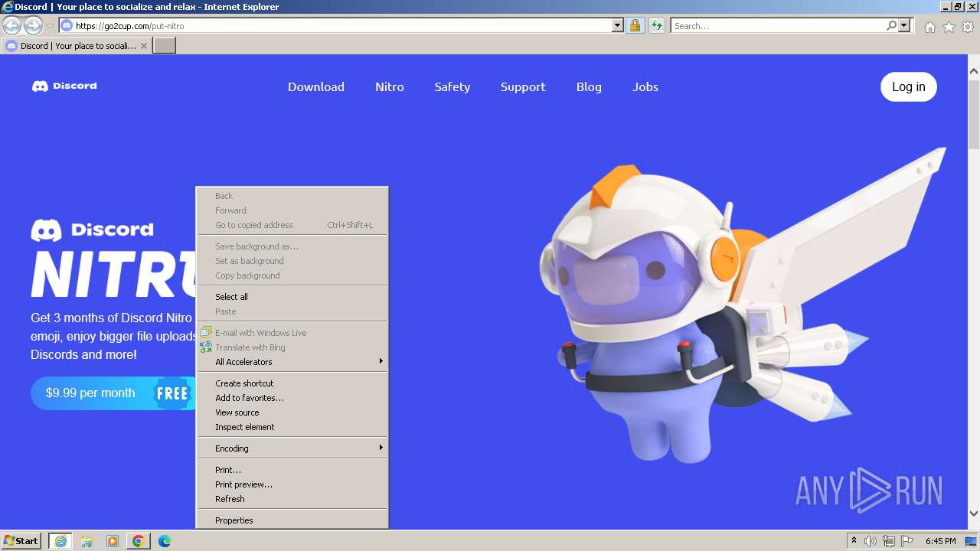The width and height of the screenshot is (980, 551).
Task: Click the Refresh icon beside the lock
Action: point(656,26)
